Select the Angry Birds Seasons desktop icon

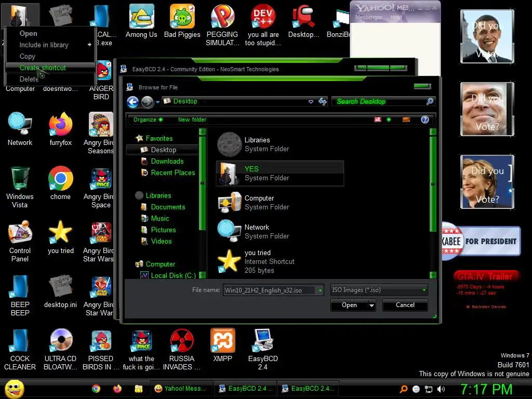[99, 134]
